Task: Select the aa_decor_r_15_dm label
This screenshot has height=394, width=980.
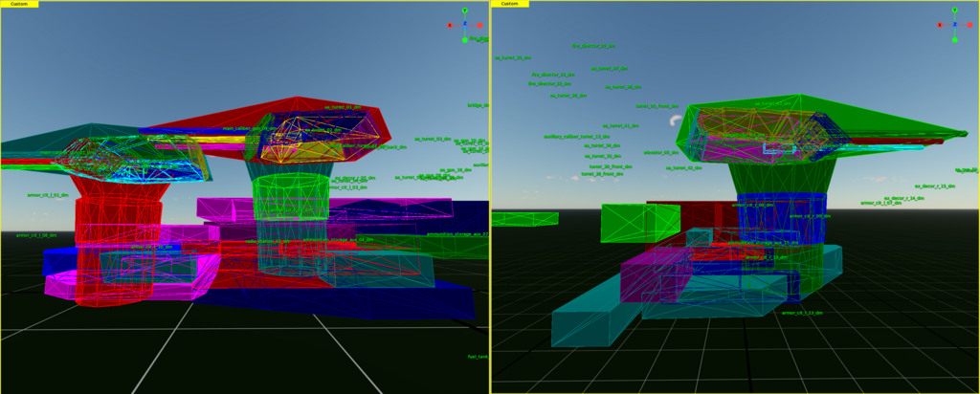Action: click(x=934, y=186)
